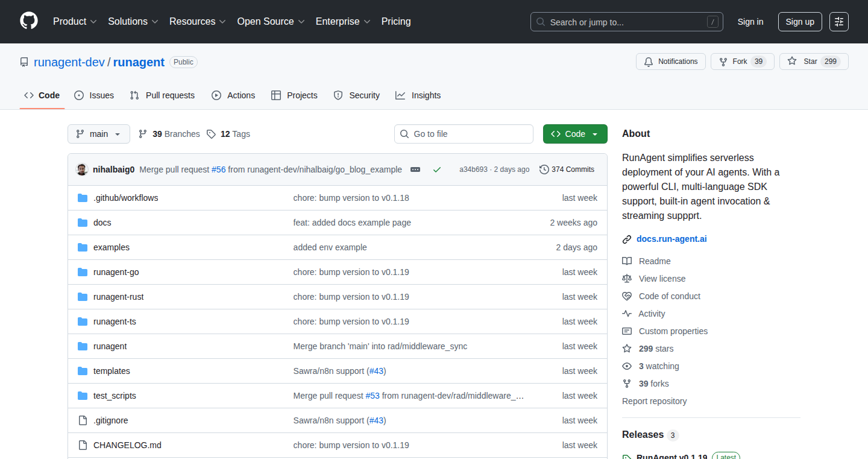Star the runagent repository
868x459 pixels.
pyautogui.click(x=814, y=62)
